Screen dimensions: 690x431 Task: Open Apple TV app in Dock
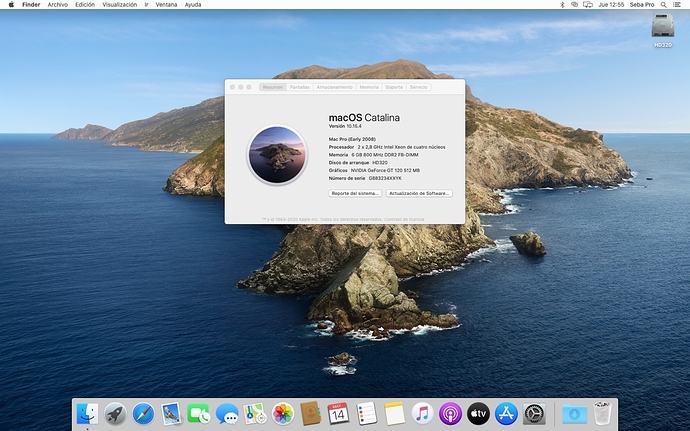(478, 414)
